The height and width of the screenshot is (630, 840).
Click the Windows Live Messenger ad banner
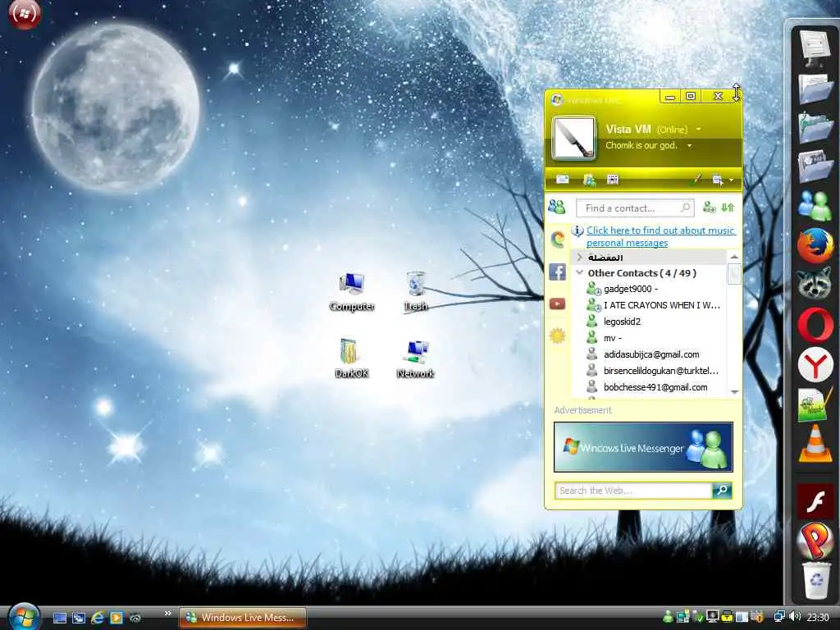[643, 447]
